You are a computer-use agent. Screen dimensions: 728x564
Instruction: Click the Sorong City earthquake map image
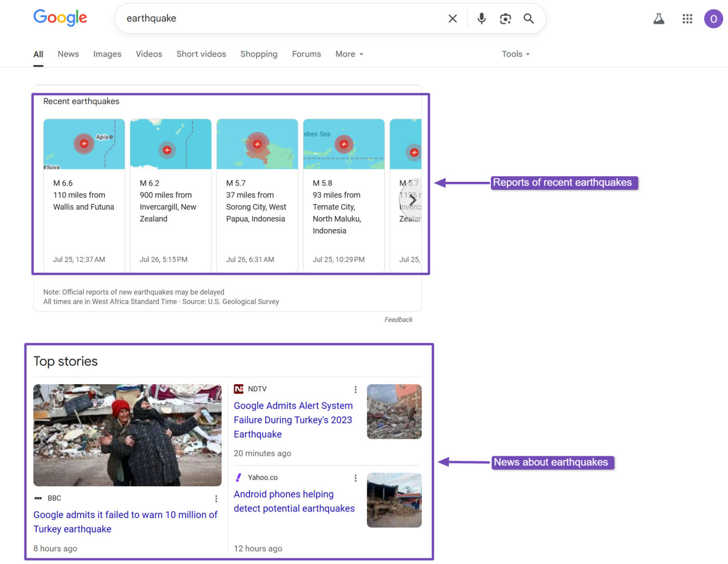point(257,144)
